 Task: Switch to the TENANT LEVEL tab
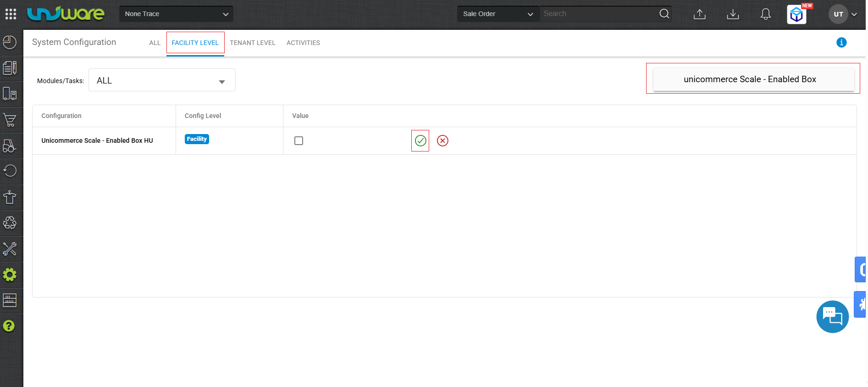tap(253, 43)
